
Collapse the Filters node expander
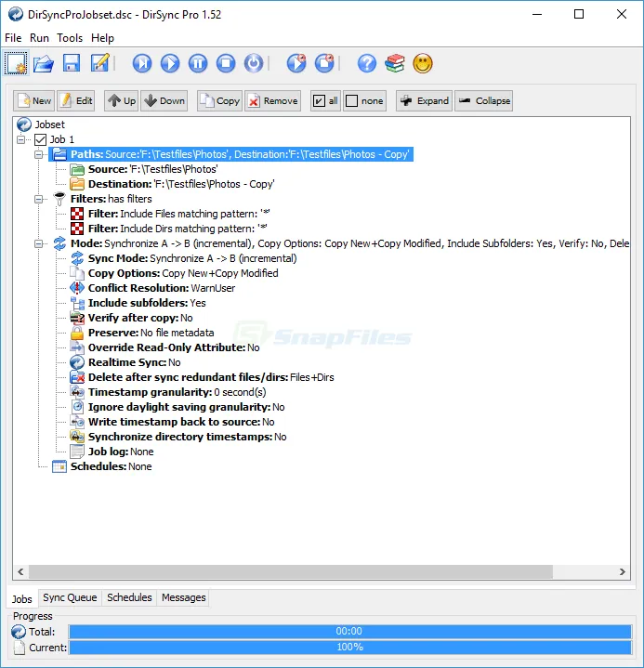coord(38,199)
